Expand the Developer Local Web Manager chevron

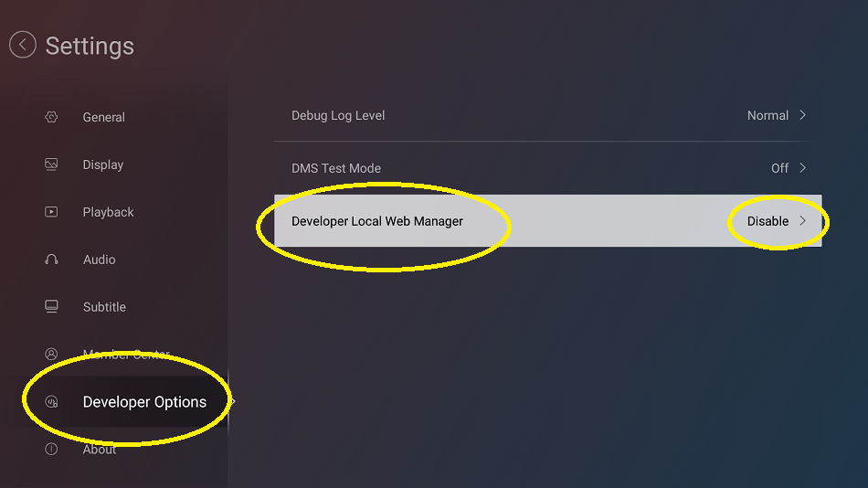[803, 221]
